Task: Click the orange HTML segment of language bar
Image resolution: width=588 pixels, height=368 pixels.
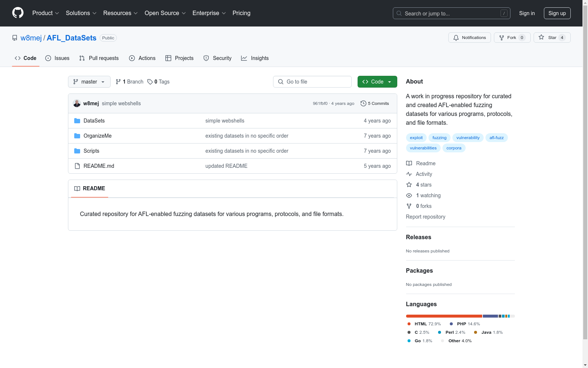Action: (444, 316)
